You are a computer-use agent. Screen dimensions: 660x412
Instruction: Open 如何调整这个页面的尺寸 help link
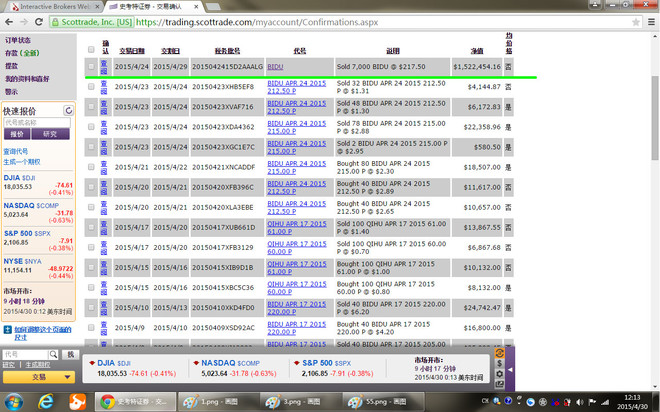43,333
